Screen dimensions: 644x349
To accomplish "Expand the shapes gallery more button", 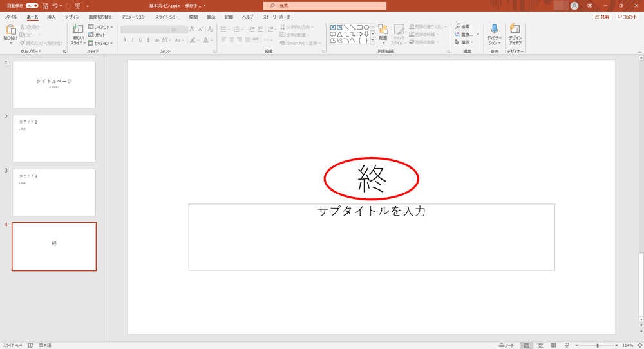I will pos(372,41).
